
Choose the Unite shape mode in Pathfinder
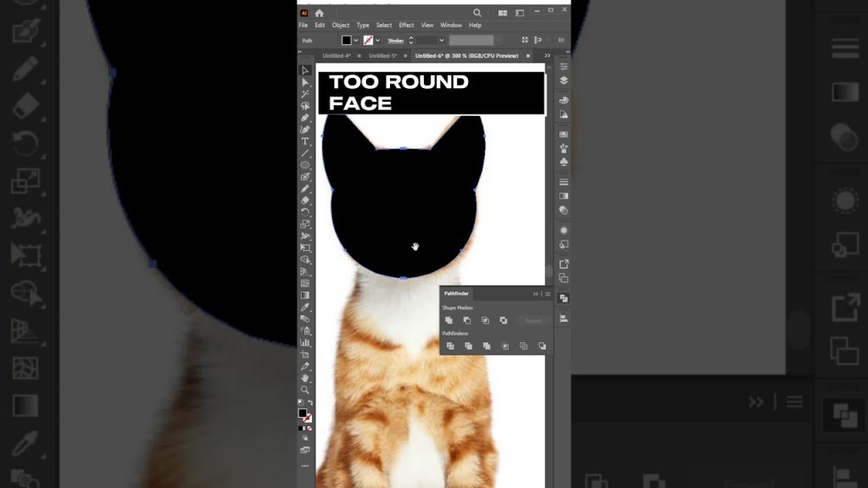click(x=449, y=320)
